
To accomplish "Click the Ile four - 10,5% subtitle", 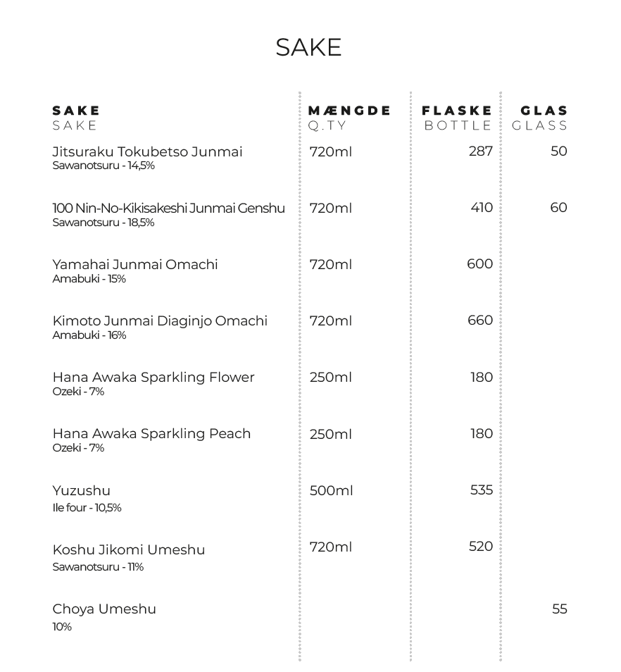I will [x=87, y=508].
